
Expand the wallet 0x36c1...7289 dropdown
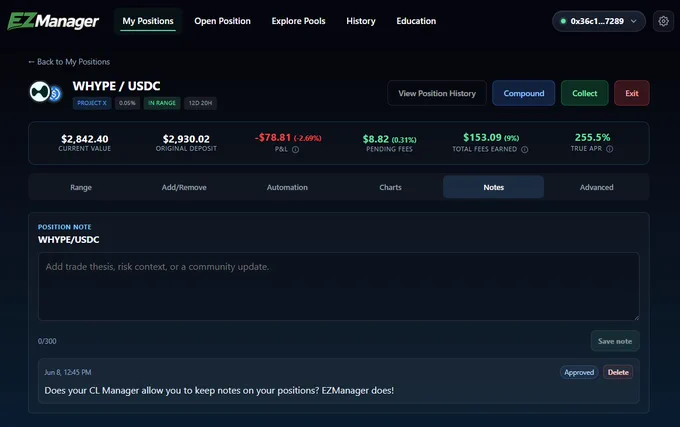tap(598, 21)
